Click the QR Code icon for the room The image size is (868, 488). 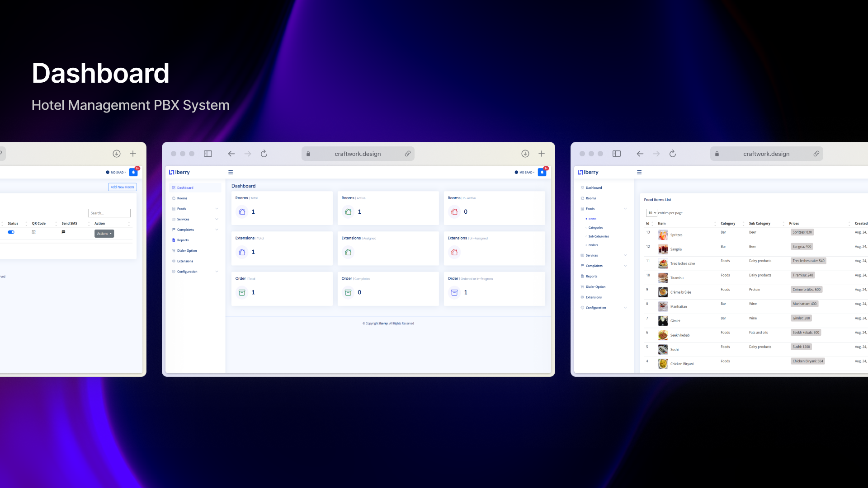click(x=33, y=232)
